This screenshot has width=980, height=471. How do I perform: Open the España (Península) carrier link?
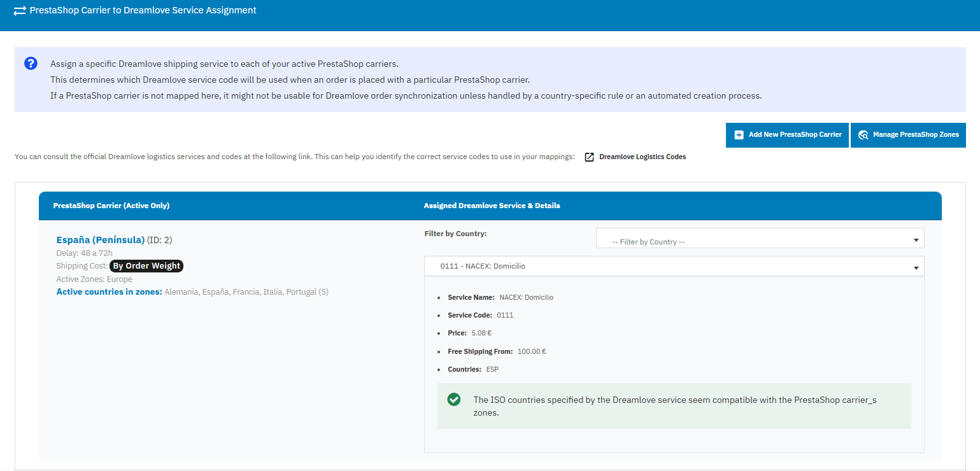point(101,240)
